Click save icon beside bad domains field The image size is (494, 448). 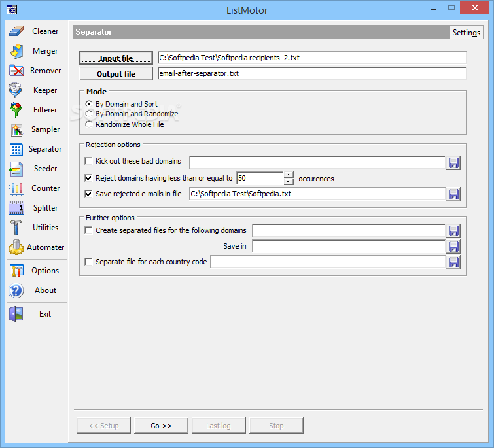453,163
